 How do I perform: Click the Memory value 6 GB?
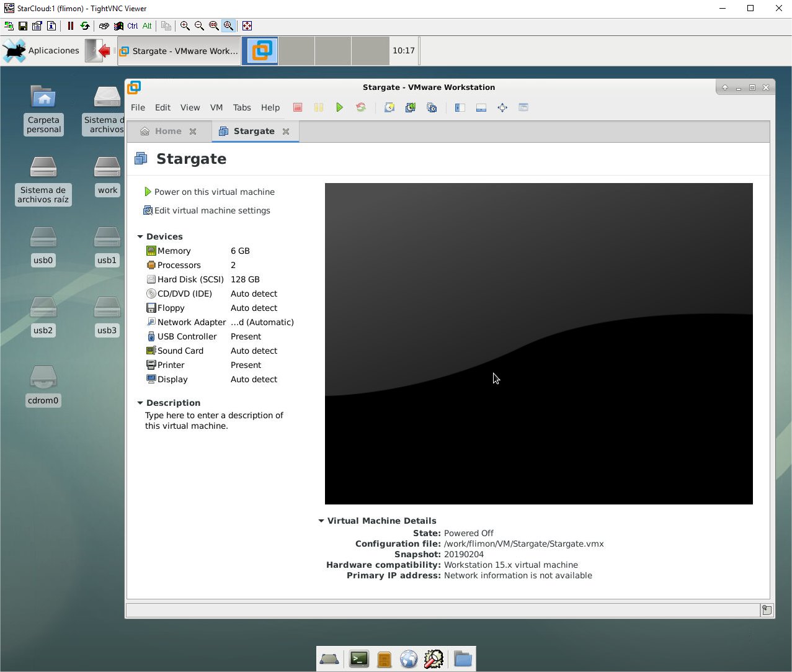tap(240, 251)
